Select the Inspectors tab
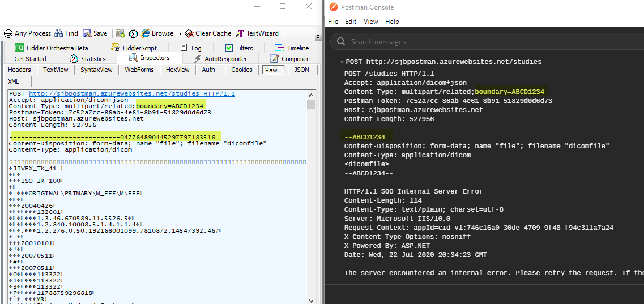 coord(149,58)
